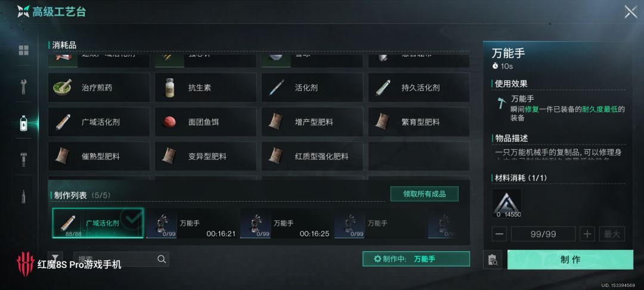644x290 pixels.
Task: Open the bullet ammo category icon
Action: [24, 196]
